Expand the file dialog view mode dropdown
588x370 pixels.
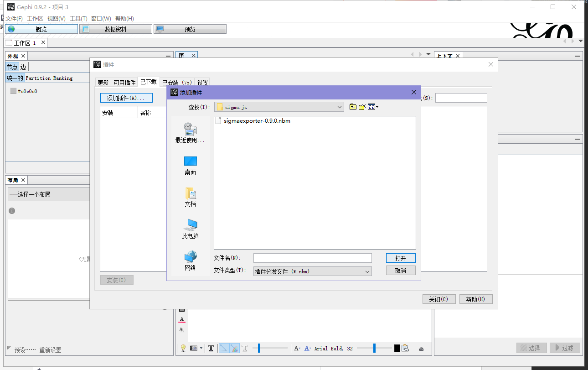tap(372, 106)
